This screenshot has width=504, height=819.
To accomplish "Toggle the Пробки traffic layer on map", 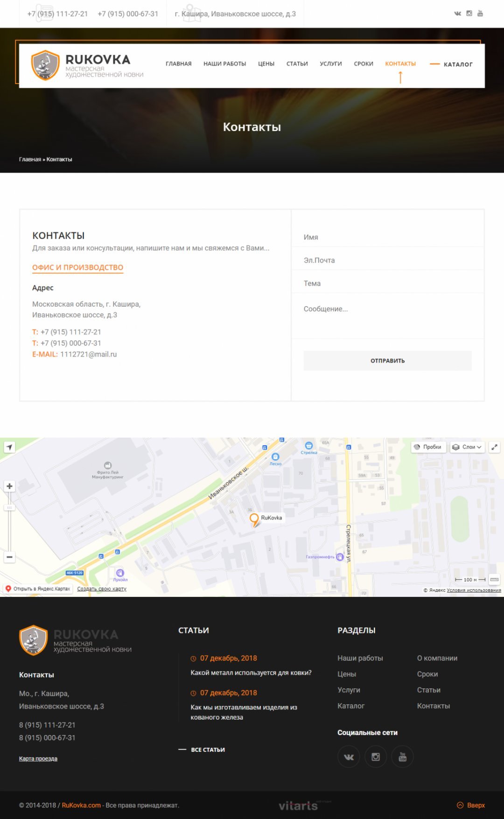I will point(428,447).
